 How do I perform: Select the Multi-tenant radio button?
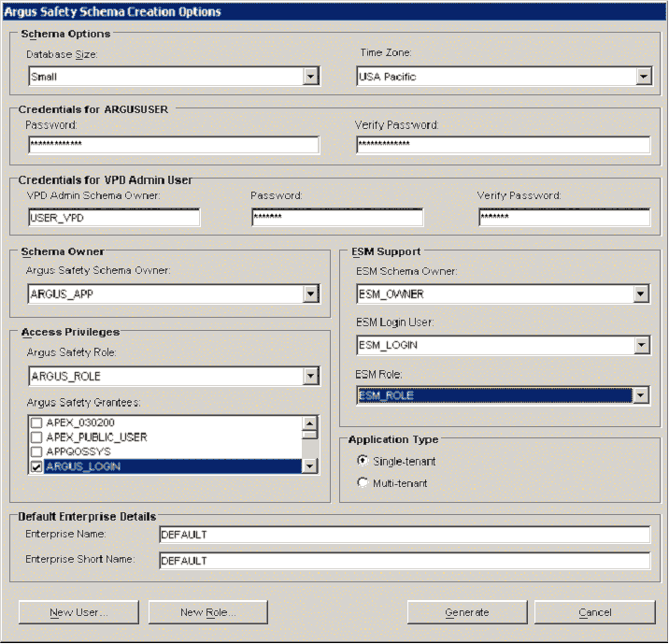click(x=363, y=482)
